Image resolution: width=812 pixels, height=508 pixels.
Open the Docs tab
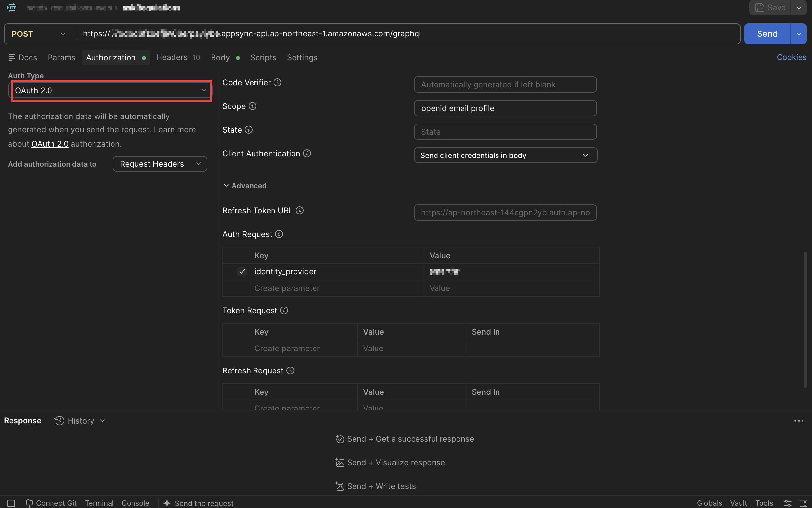pyautogui.click(x=23, y=57)
